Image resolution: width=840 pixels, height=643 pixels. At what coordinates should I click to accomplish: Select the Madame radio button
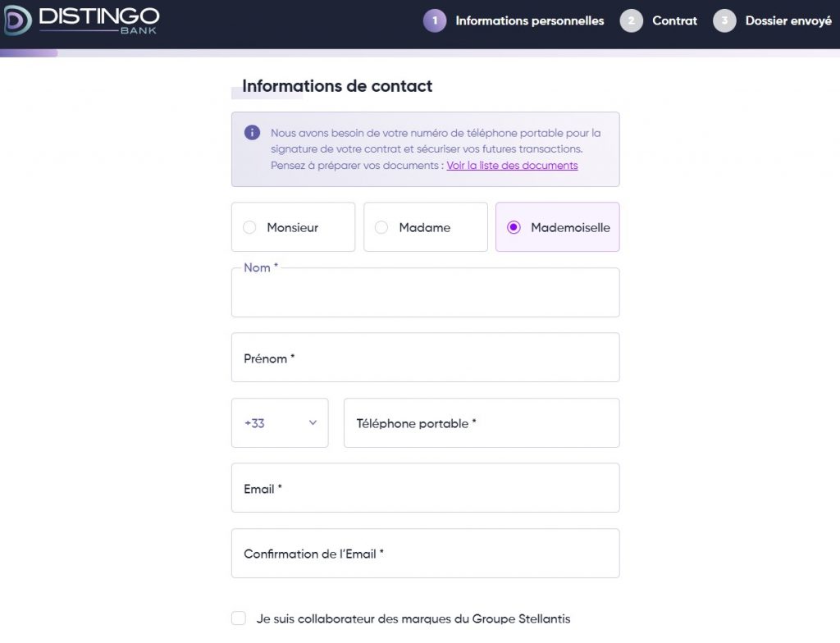(381, 228)
